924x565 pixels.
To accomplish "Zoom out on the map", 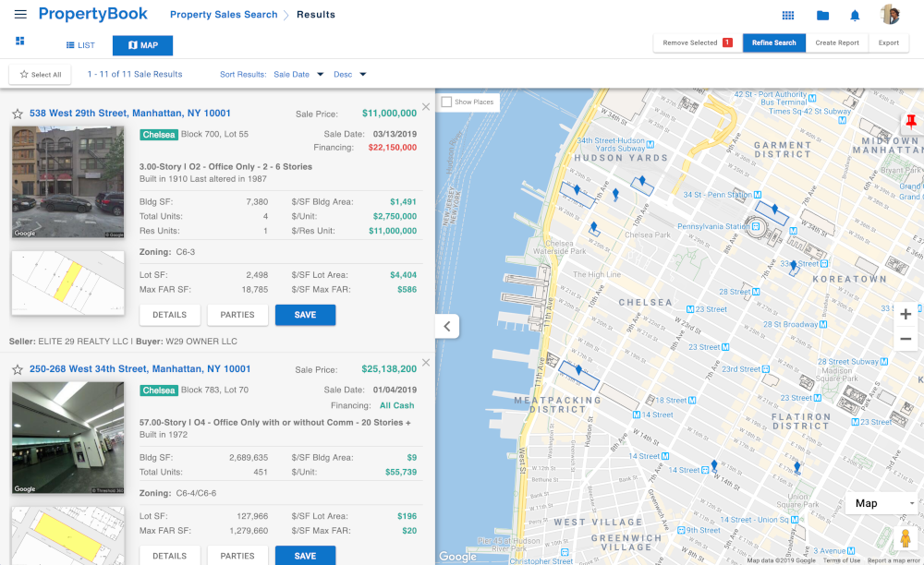I will (906, 339).
